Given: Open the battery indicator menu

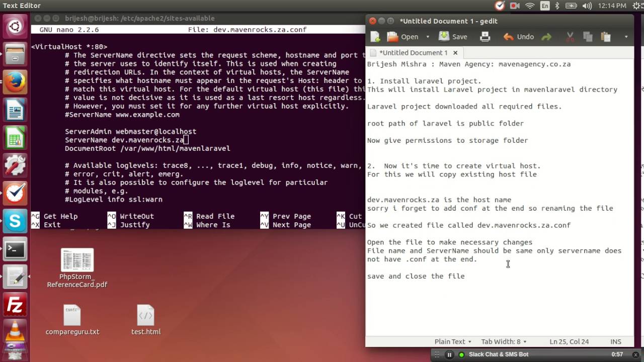Looking at the screenshot, I should pyautogui.click(x=572, y=6).
